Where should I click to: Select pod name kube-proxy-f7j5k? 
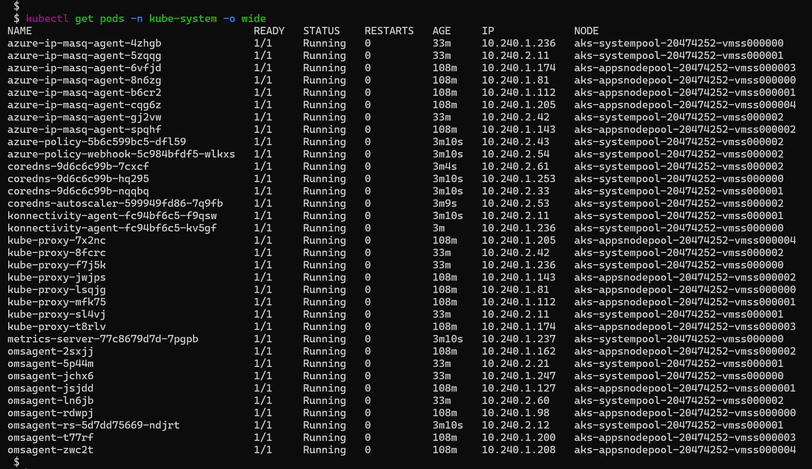[56, 265]
